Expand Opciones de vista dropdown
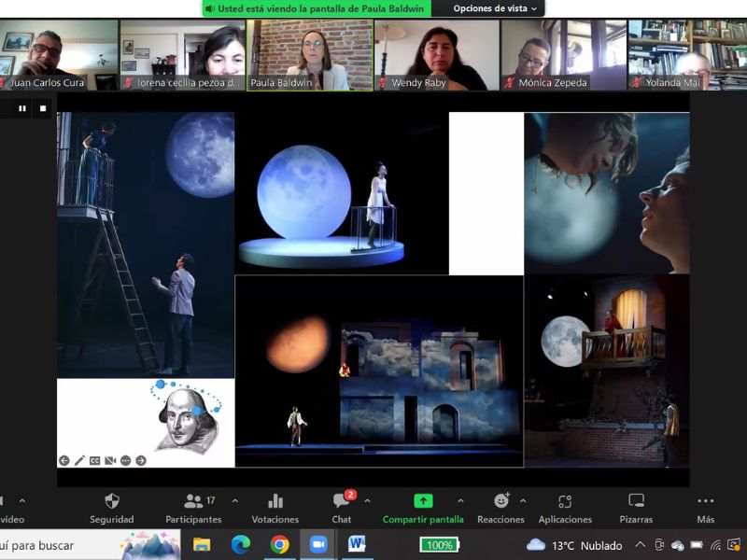747x560 pixels. [495, 8]
